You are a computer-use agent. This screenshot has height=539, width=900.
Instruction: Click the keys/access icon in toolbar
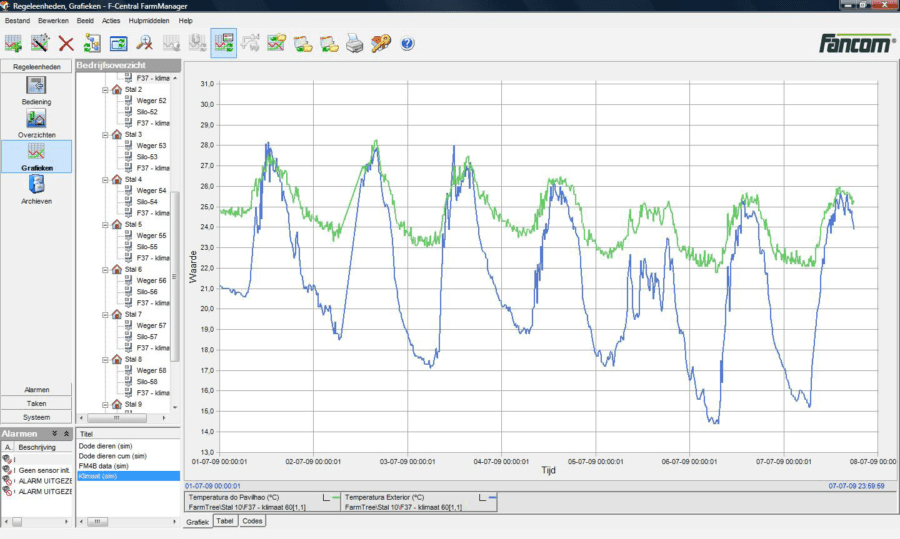click(x=381, y=43)
